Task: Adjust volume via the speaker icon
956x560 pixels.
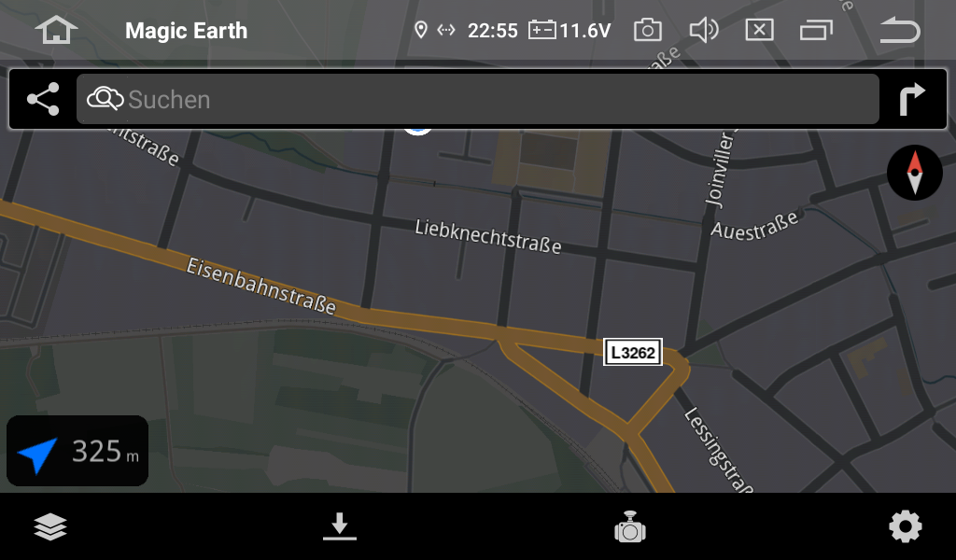Action: pos(704,30)
